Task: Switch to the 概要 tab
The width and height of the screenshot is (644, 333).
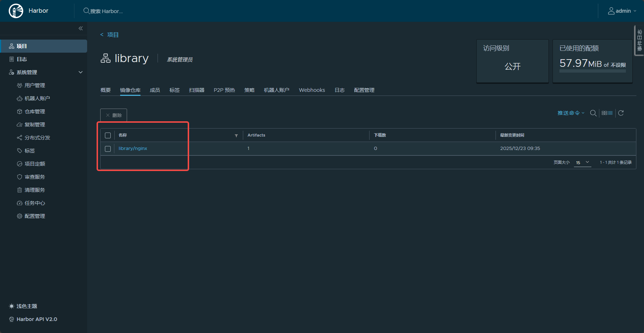Action: coord(106,90)
